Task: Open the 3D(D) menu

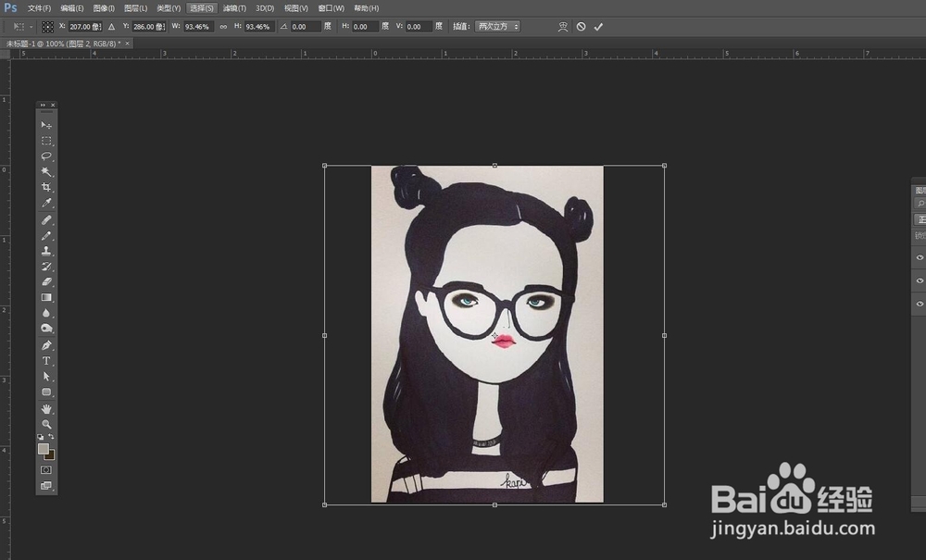Action: pyautogui.click(x=265, y=8)
